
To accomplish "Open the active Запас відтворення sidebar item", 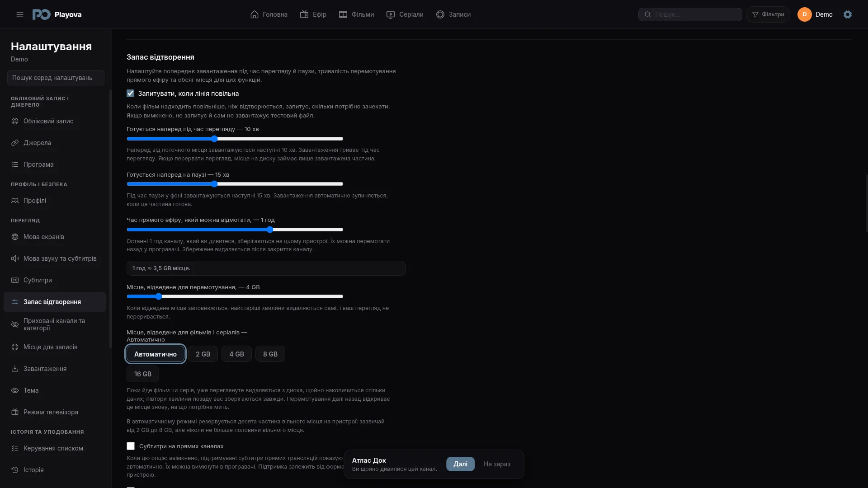I will click(x=55, y=302).
